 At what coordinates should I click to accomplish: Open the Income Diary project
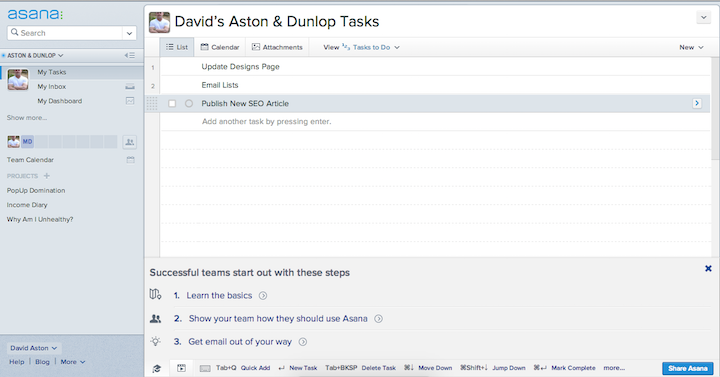(27, 205)
